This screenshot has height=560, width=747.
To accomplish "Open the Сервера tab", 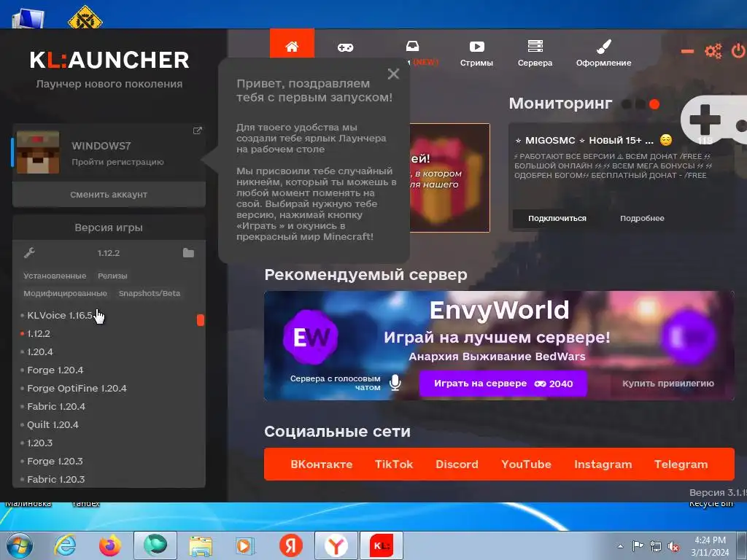I will (x=535, y=52).
